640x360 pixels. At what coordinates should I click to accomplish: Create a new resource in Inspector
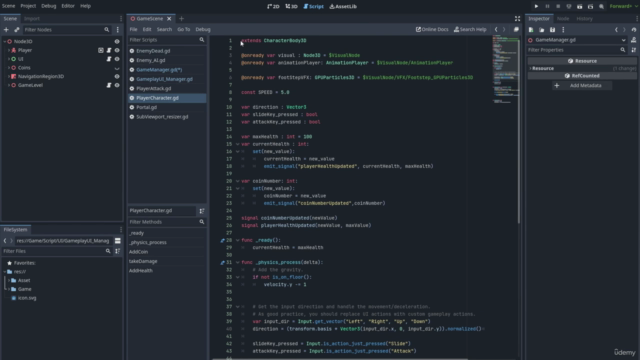(531, 30)
